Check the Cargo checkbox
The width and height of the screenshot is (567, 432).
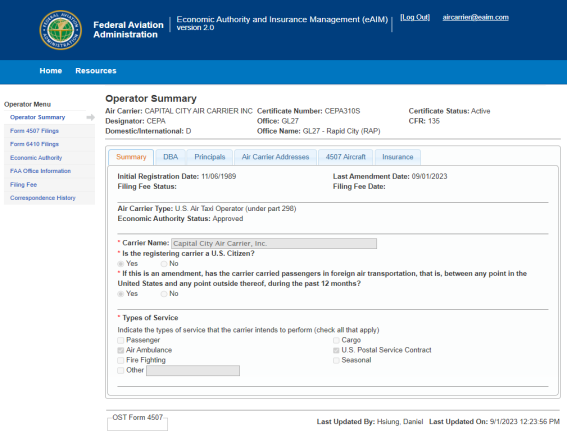tap(336, 341)
